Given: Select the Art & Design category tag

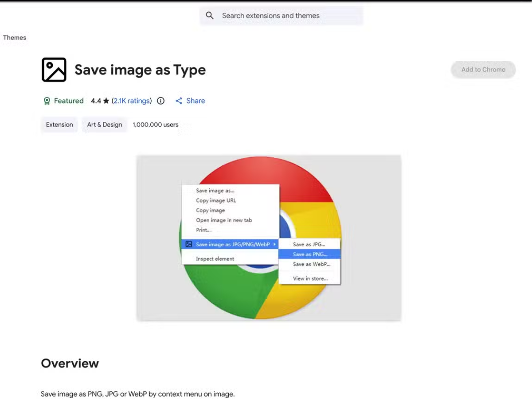Looking at the screenshot, I should click(104, 125).
